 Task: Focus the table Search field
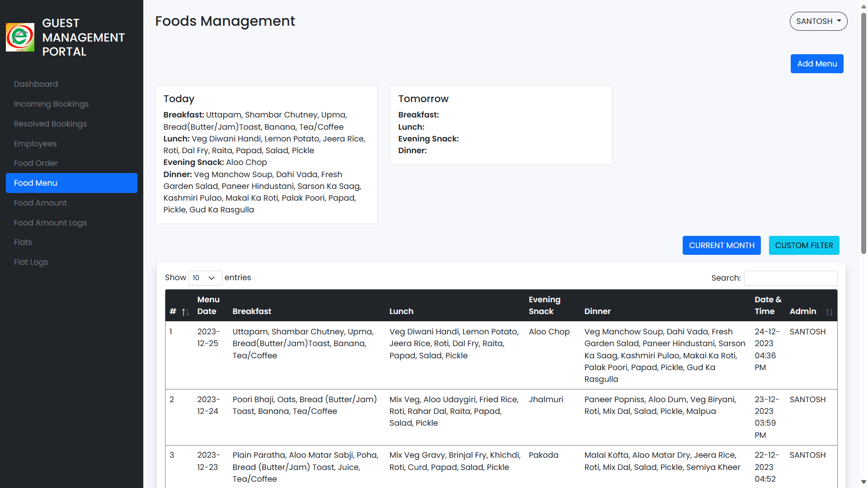(790, 278)
